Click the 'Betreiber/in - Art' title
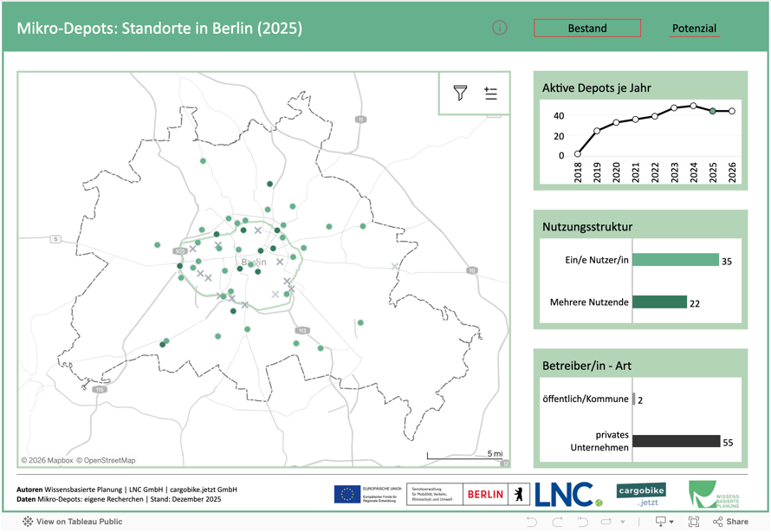Screen dimensions: 771x532 click(x=586, y=366)
